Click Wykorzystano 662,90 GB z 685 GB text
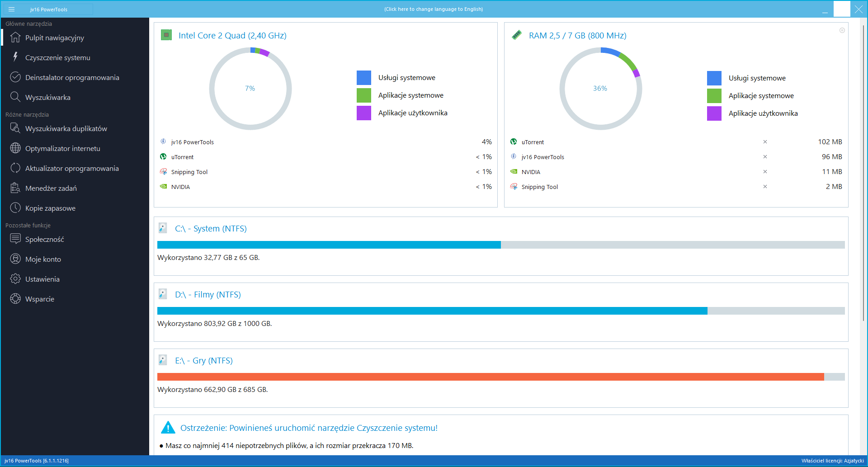The height and width of the screenshot is (467, 868). pyautogui.click(x=212, y=389)
